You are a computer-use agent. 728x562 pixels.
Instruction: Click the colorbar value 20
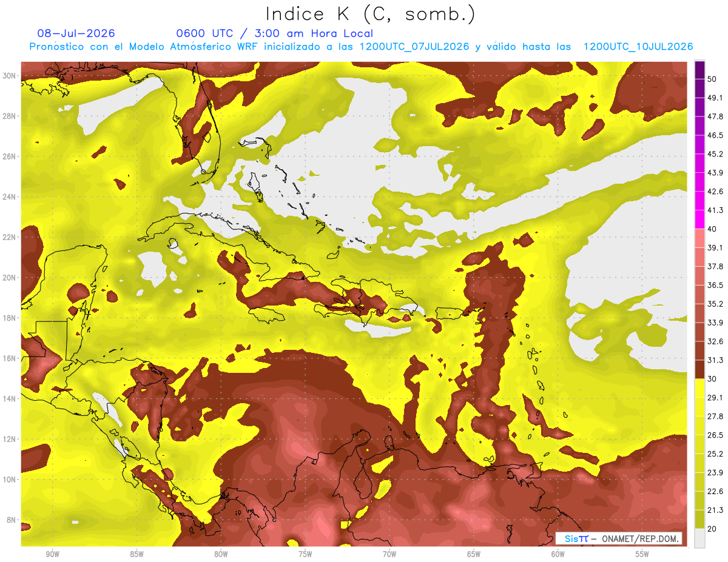[x=713, y=528]
